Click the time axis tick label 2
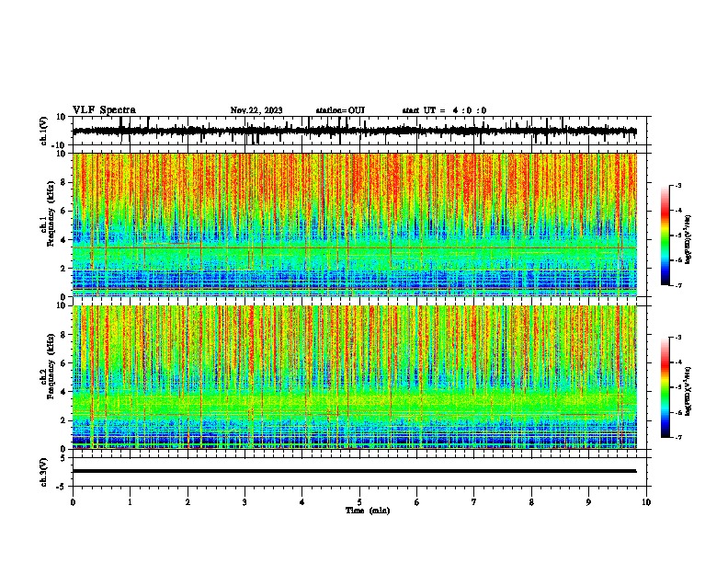The image size is (728, 563). [x=188, y=502]
